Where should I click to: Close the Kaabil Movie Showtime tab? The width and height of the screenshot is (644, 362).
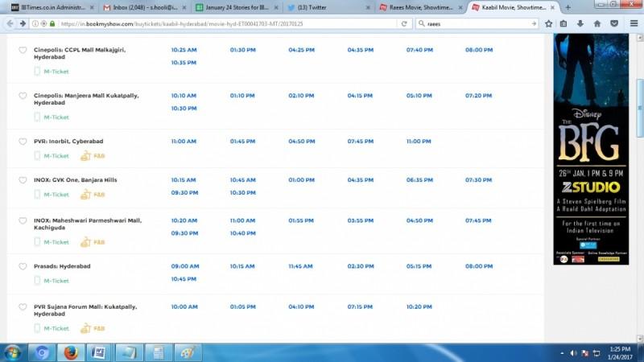coord(552,7)
